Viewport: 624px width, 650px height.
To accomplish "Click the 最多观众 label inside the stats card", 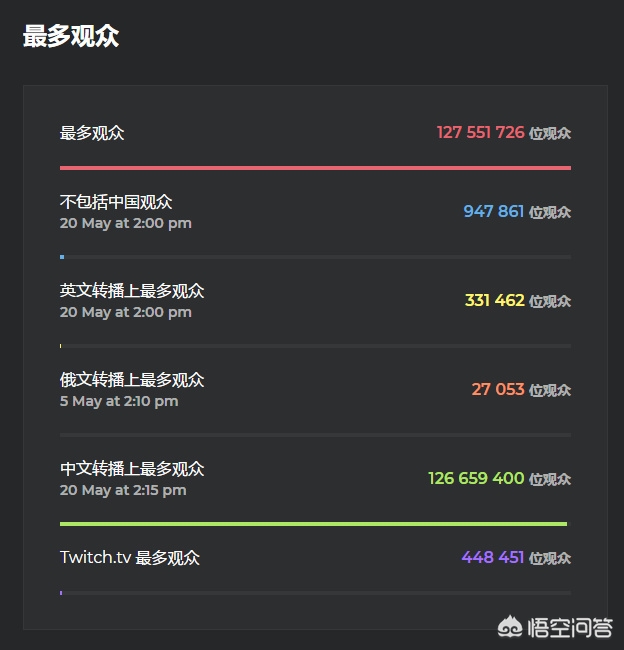I will click(x=92, y=133).
